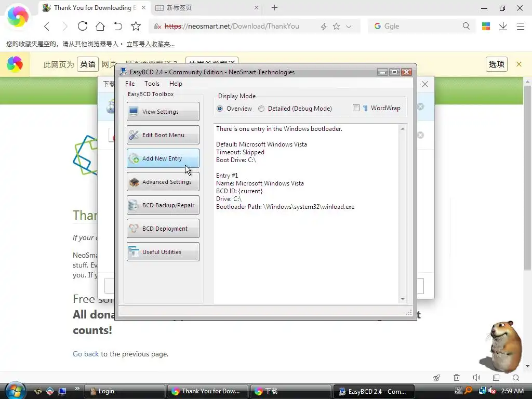Screen dimensions: 532x399
Task: Click the lightning speed-mode icon in address bar
Action: (x=324, y=26)
